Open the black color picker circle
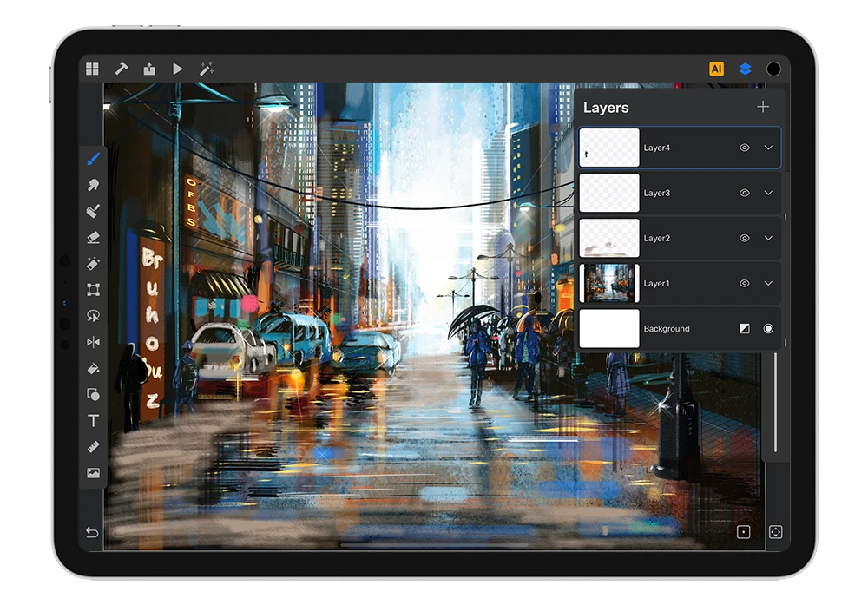Viewport: 868px width, 605px height. tap(773, 69)
